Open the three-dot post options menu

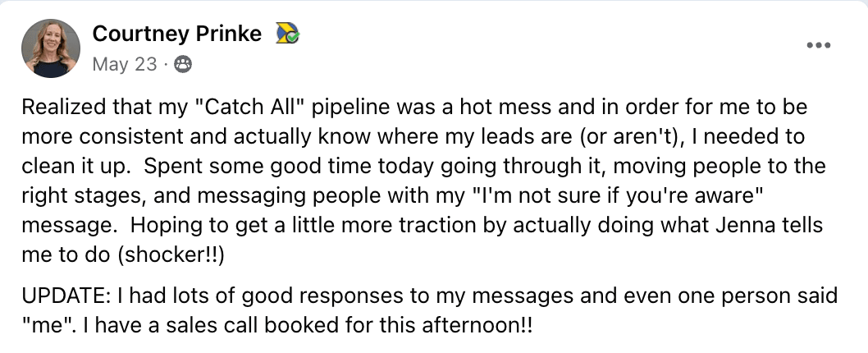point(818,45)
